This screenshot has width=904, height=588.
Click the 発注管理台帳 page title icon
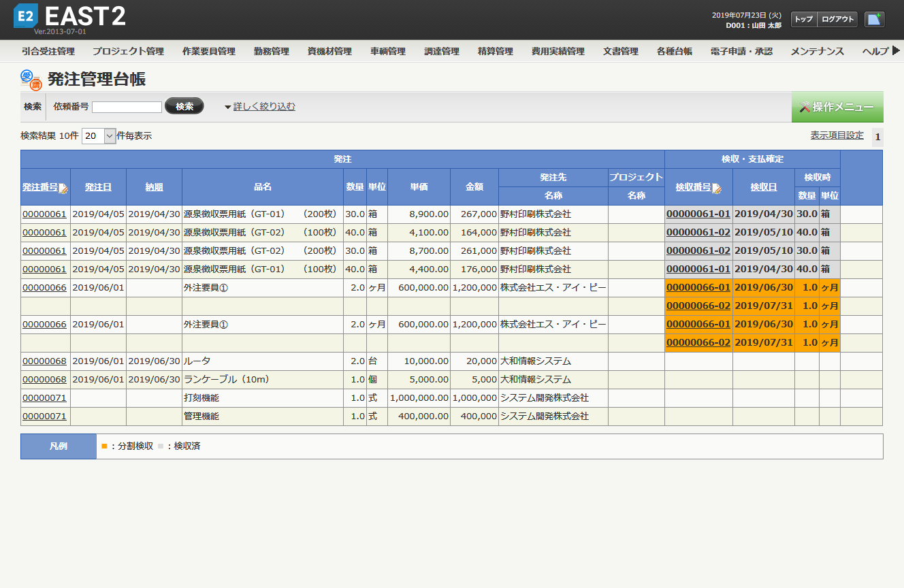tap(31, 80)
